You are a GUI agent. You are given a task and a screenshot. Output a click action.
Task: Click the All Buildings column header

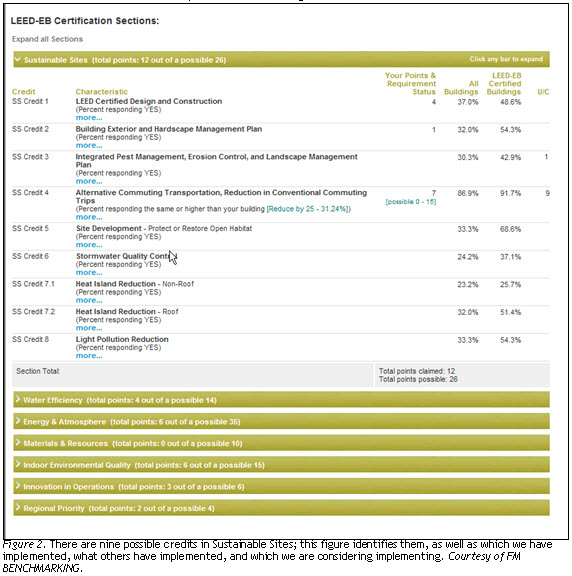(461, 88)
